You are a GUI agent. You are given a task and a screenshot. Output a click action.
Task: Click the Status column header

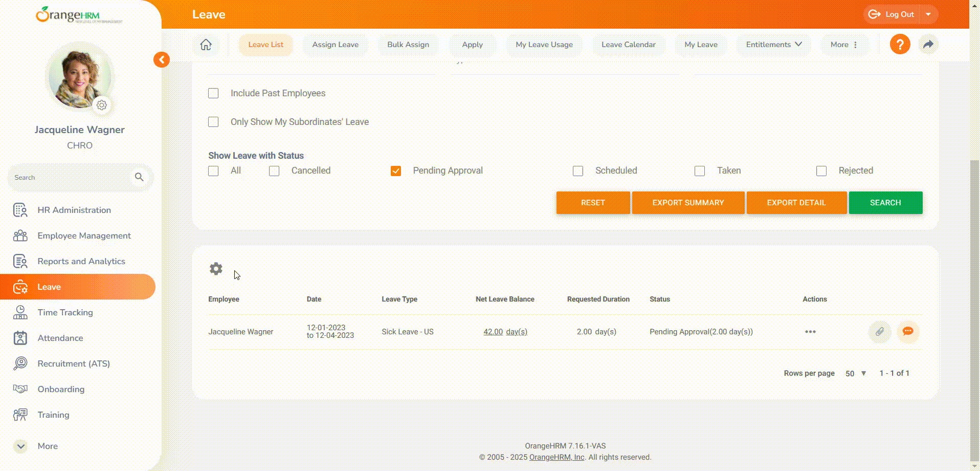click(660, 299)
